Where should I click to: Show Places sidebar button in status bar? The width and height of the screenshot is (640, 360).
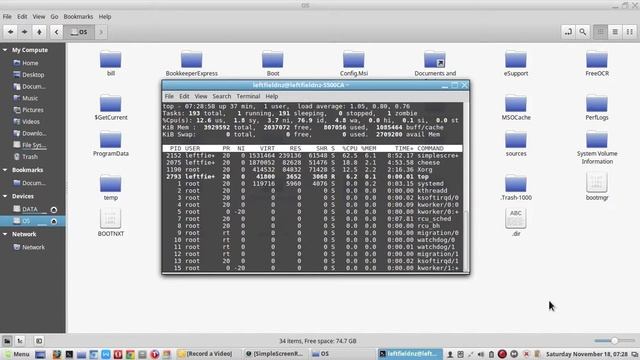click(x=7, y=341)
